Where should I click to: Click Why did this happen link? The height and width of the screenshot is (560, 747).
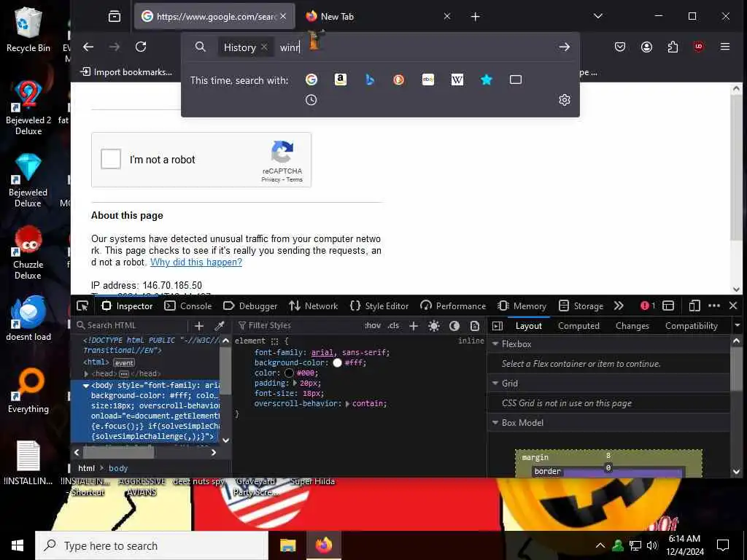[x=196, y=262]
